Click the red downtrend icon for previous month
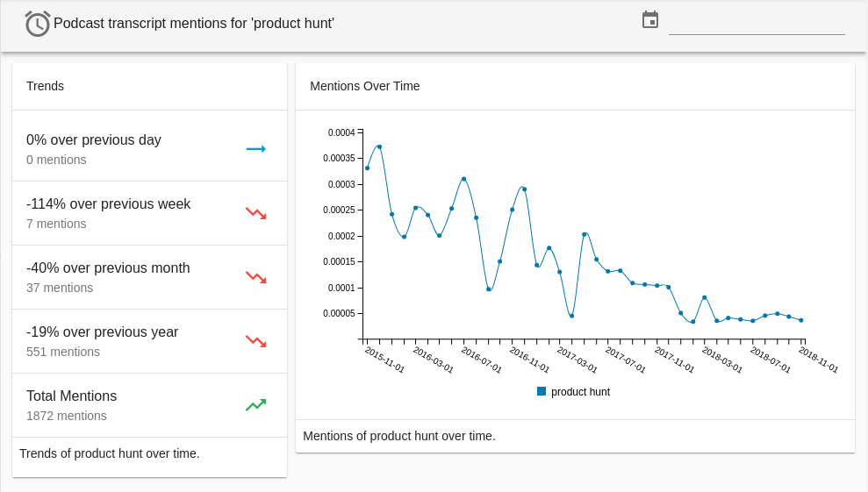The height and width of the screenshot is (492, 868). (x=255, y=277)
